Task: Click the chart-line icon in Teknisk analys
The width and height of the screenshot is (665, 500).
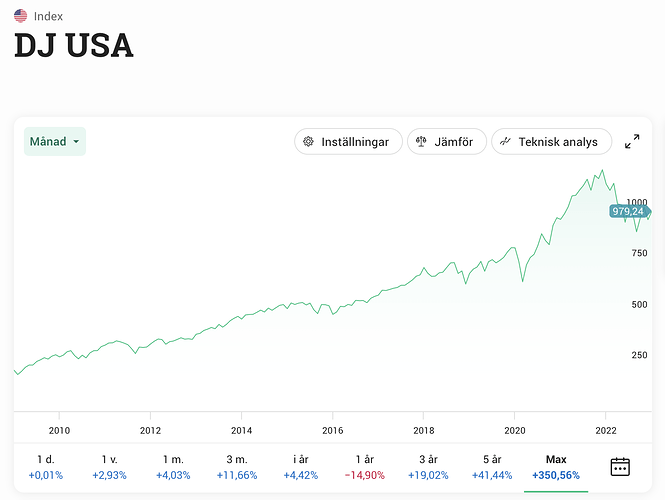Action: click(506, 142)
